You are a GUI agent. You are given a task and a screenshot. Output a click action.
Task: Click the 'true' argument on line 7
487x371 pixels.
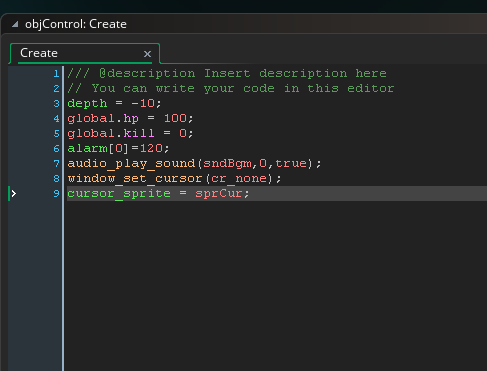click(291, 163)
